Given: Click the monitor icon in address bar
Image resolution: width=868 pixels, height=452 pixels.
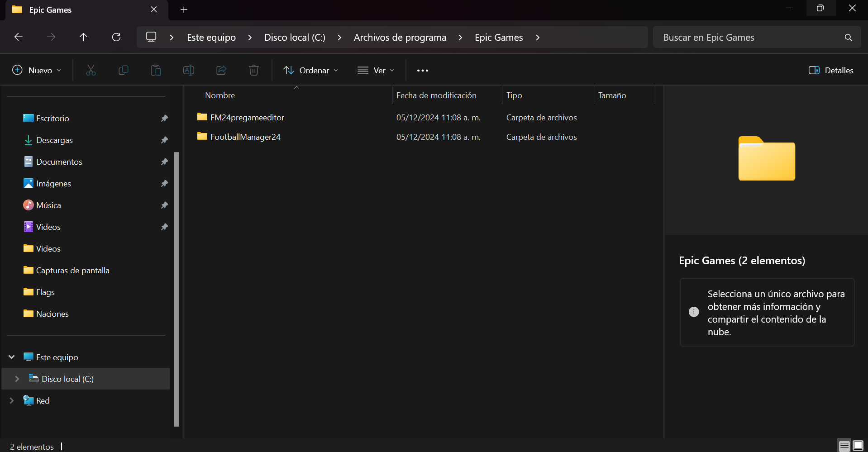Looking at the screenshot, I should coord(151,37).
